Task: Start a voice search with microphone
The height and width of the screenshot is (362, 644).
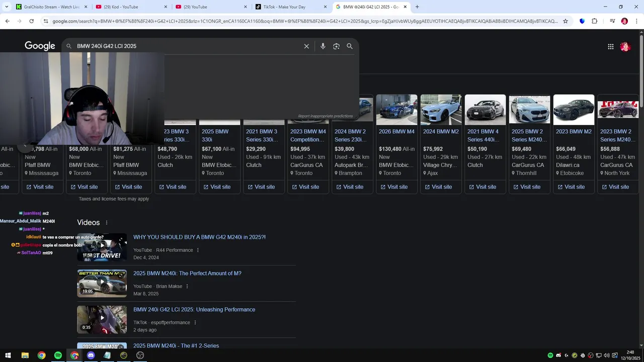Action: 323,46
